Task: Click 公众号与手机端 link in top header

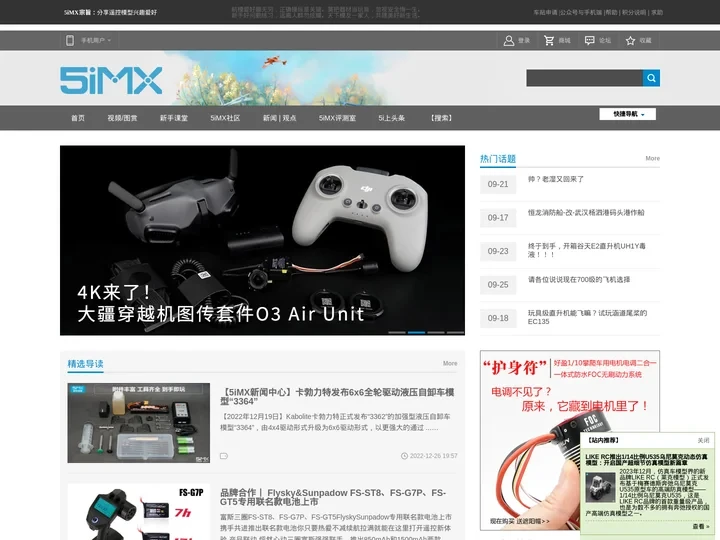Action: coord(580,12)
